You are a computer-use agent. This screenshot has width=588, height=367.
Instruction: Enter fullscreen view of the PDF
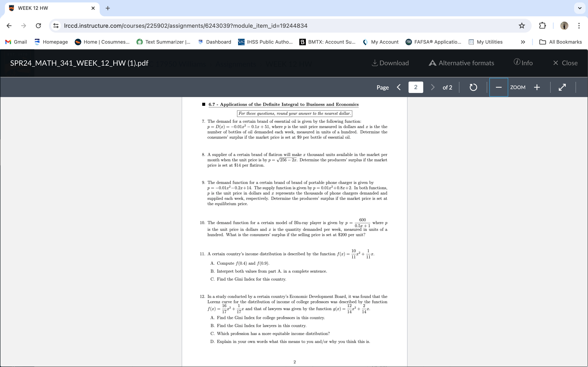[x=562, y=87]
